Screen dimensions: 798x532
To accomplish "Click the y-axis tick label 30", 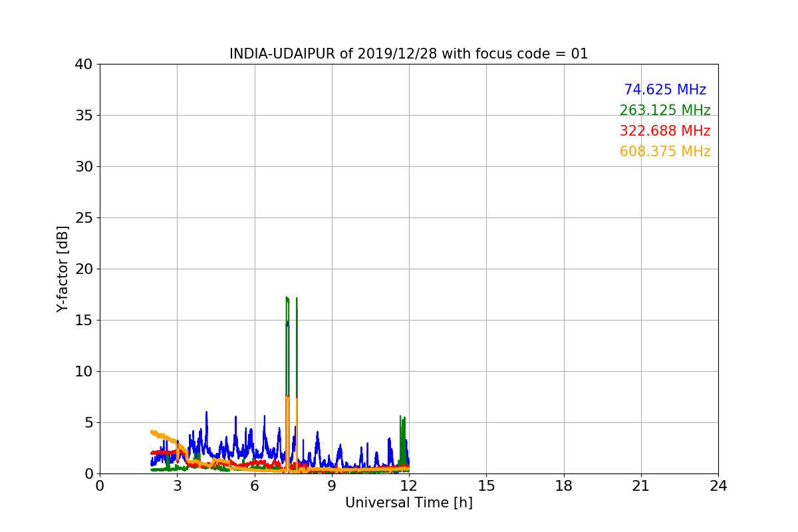I will 83,167.
